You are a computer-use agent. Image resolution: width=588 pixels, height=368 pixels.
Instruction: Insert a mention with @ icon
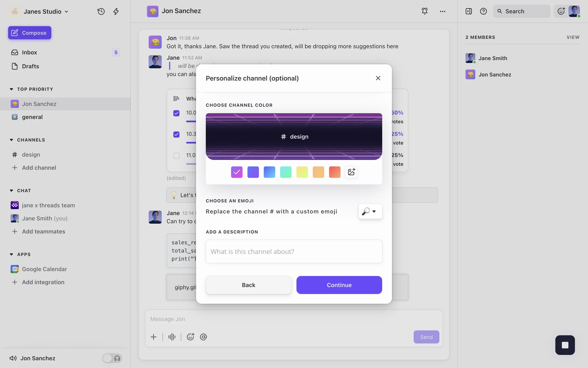pos(203,337)
